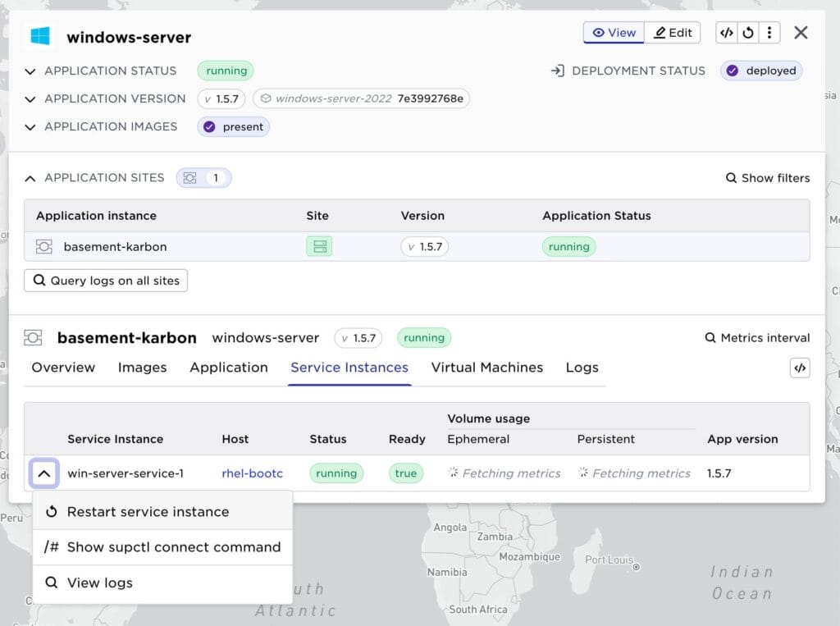Open the Virtual Machines tab

click(486, 368)
